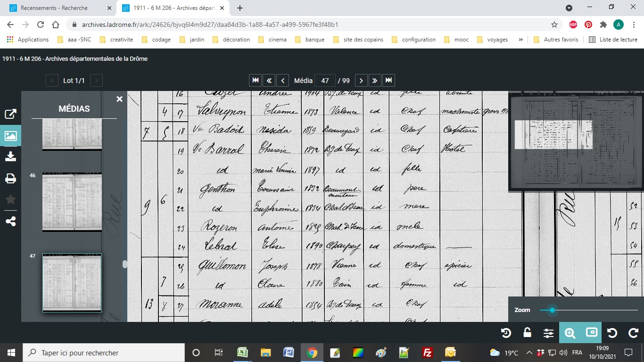Click the Zoom slider handle
The image size is (644, 362).
[552, 310]
